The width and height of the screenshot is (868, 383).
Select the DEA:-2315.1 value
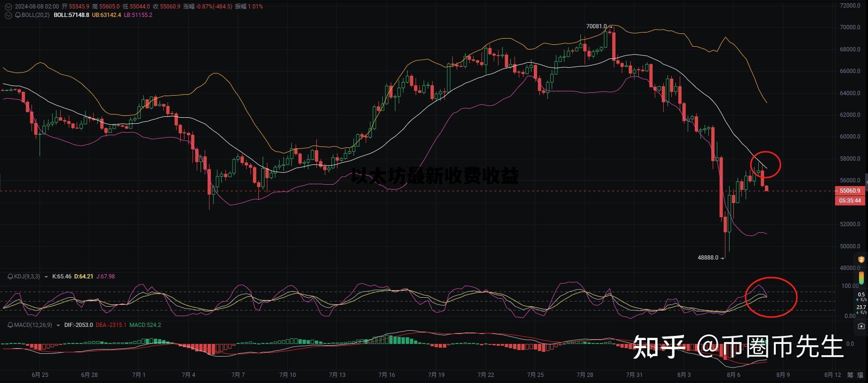[111, 325]
